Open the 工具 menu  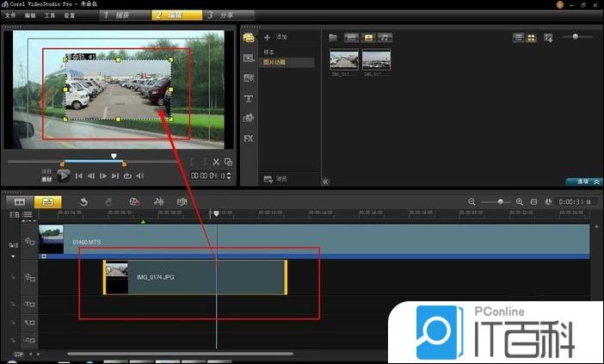(50, 15)
